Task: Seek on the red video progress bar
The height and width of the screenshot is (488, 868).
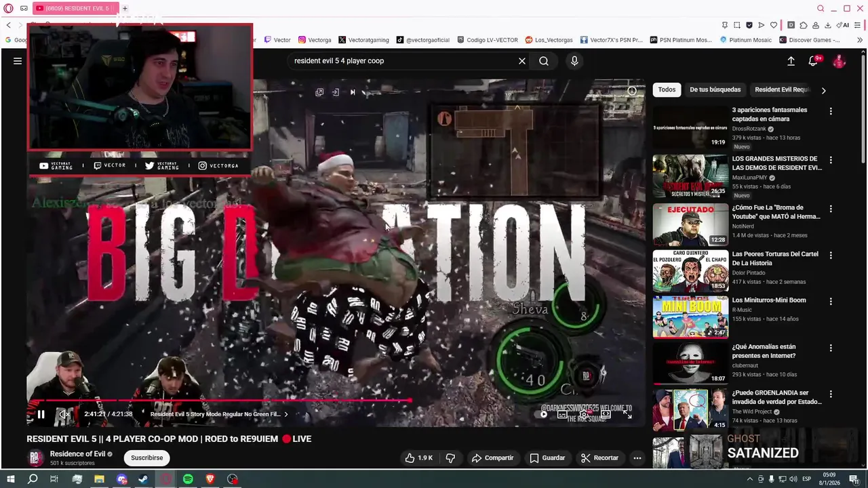Action: [336, 401]
